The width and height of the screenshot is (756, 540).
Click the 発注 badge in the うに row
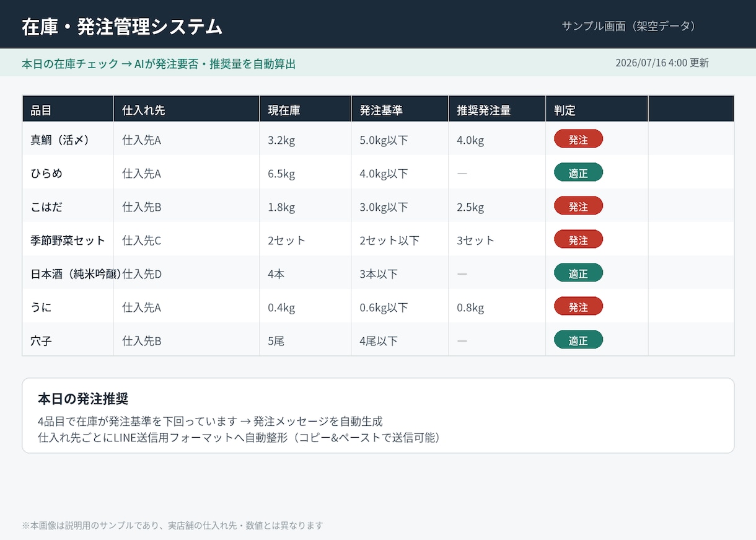tap(578, 306)
